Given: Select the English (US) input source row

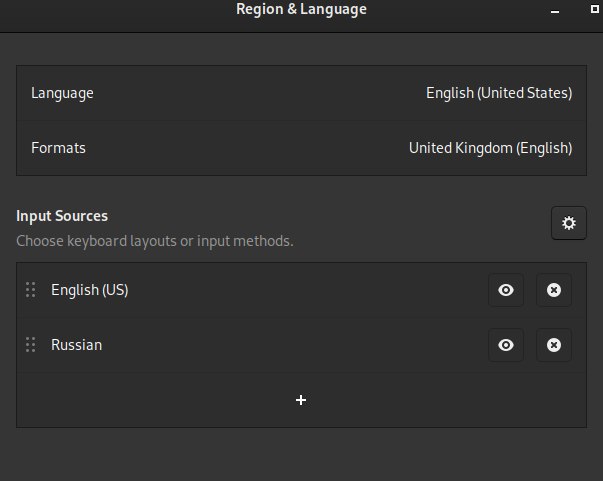Looking at the screenshot, I should [301, 290].
